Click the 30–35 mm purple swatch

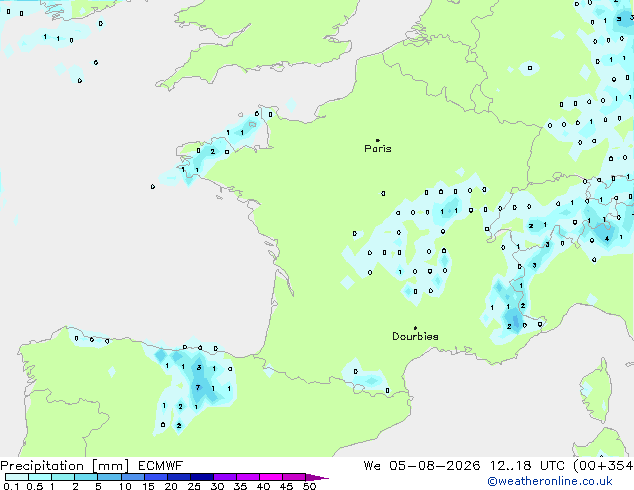coord(224,477)
